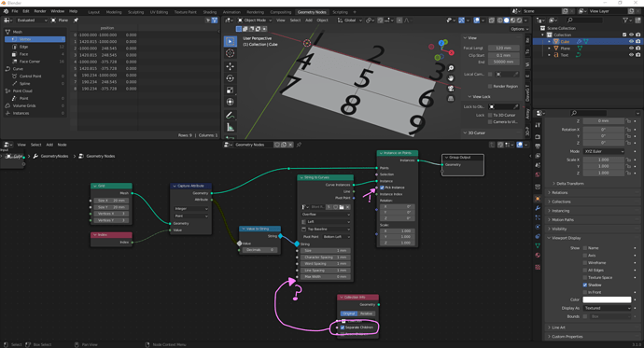Select the Scale tool in viewport toolbar
Viewport: 644px width, 348px height.
230,90
